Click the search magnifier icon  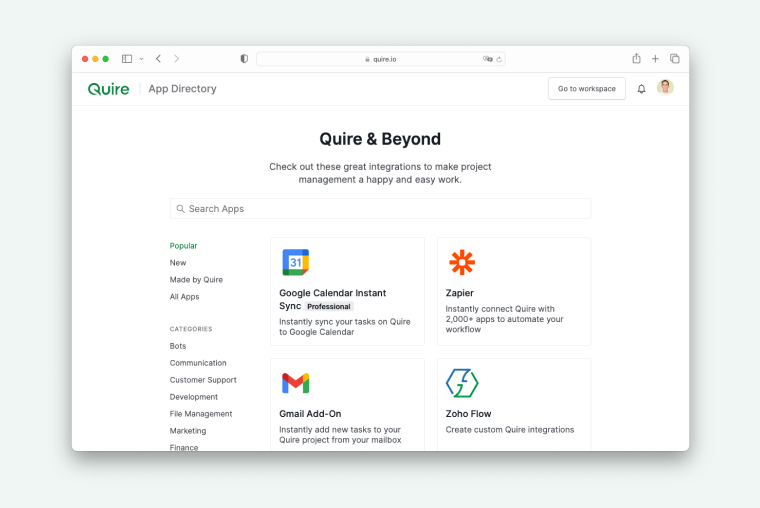[x=180, y=208]
